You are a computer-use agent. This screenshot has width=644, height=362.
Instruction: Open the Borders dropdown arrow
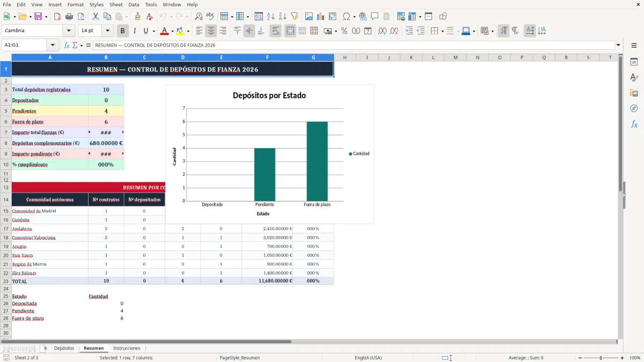442,31
